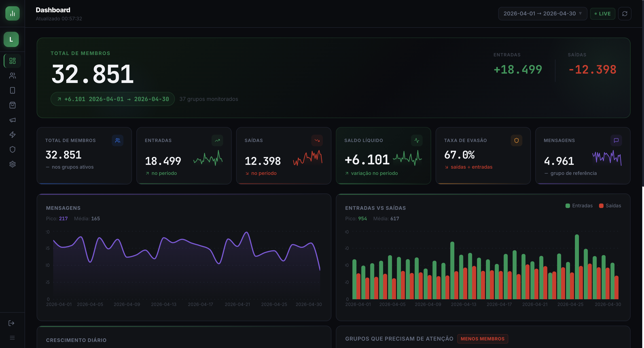Click the Entradas sparkline on the 18.499 card
Viewport: 644px width, 348px height.
pyautogui.click(x=208, y=158)
